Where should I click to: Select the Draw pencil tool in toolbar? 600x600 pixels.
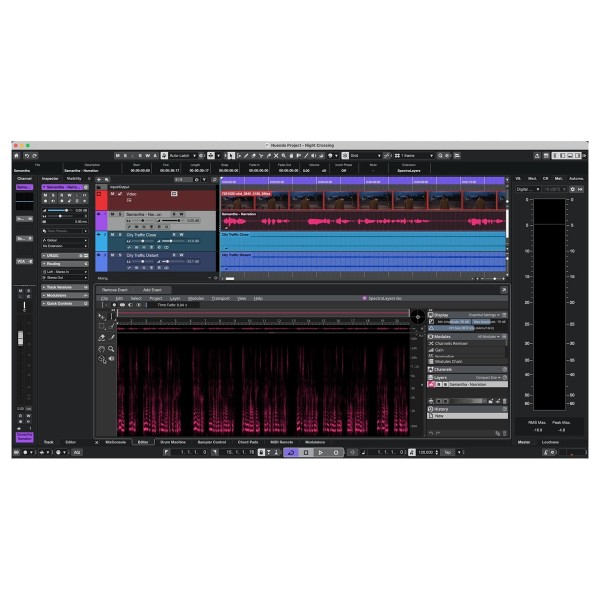click(246, 156)
